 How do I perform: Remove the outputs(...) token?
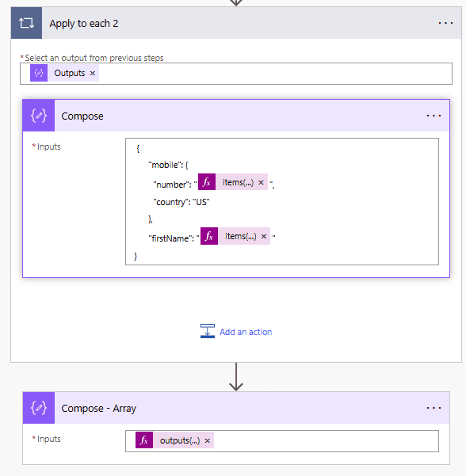coord(208,441)
